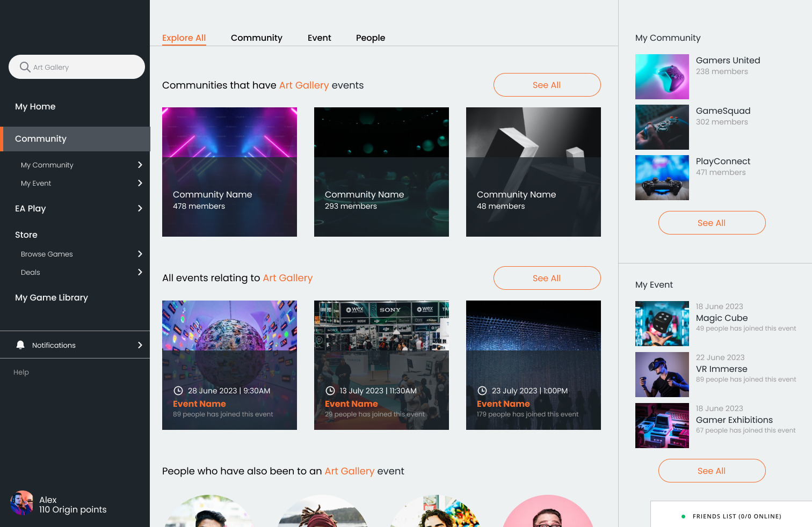Click the Notifications bell icon

click(x=20, y=345)
